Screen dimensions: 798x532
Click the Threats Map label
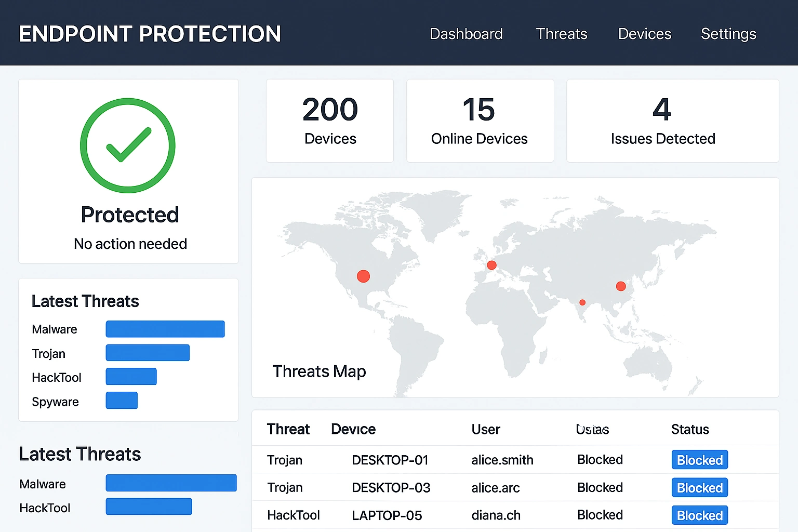point(319,371)
